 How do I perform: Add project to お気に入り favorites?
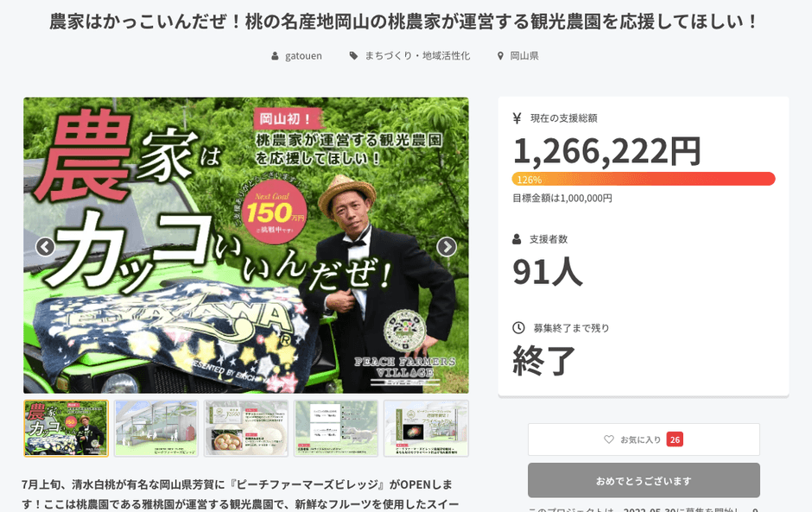[644, 439]
